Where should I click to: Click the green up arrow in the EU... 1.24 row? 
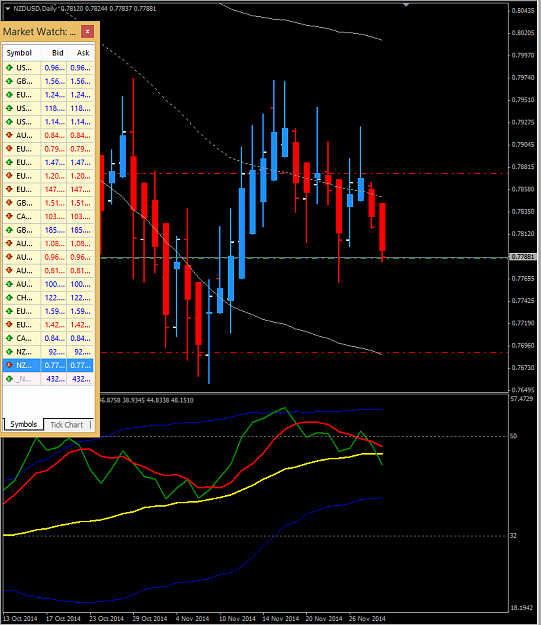[9, 95]
